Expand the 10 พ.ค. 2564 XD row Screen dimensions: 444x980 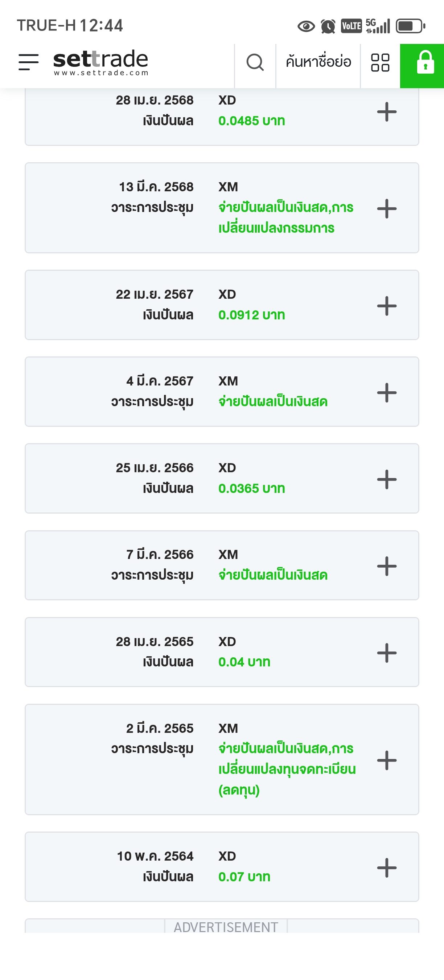pyautogui.click(x=387, y=868)
